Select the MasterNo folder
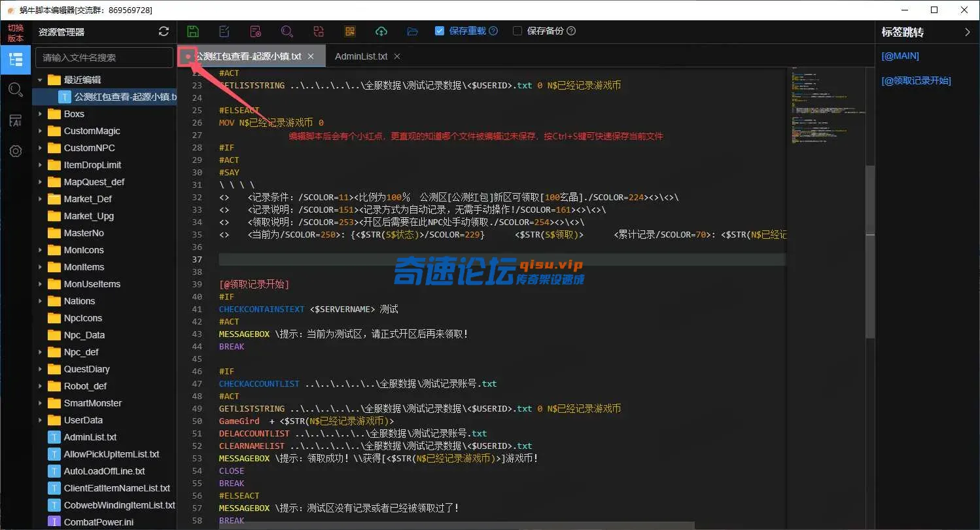Image resolution: width=980 pixels, height=530 pixels. [x=84, y=233]
